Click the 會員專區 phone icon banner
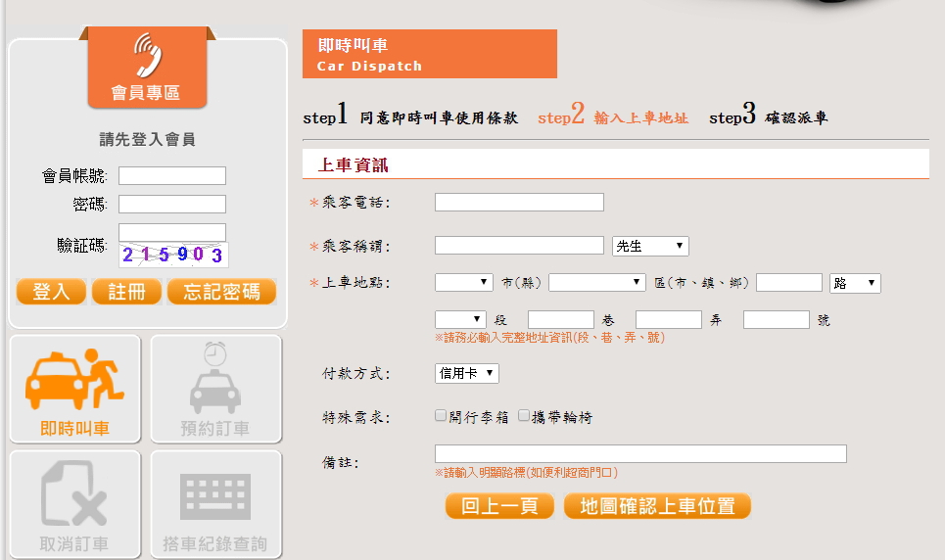 147,68
